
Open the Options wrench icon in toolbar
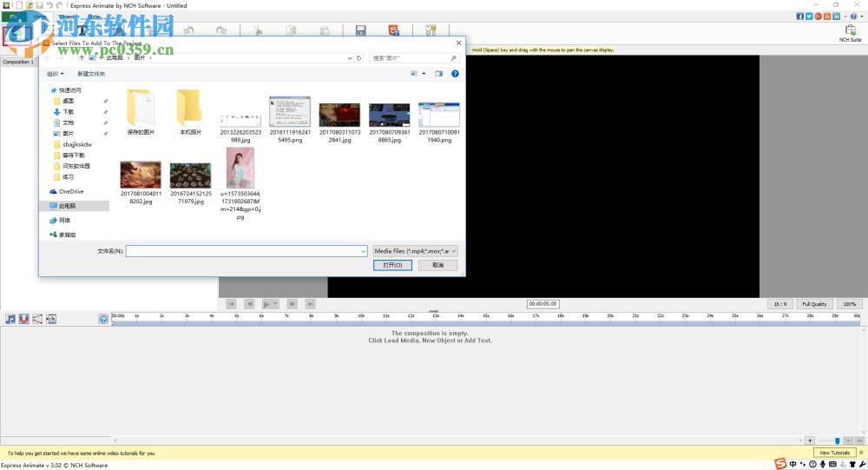click(431, 30)
